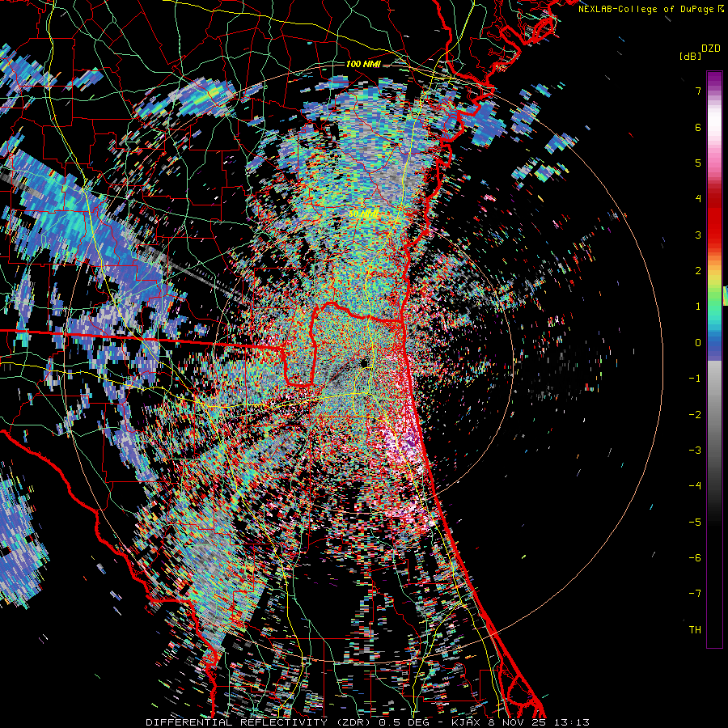Viewport: 728px width, 728px height.
Task: Click the 2 value on the color scale
Action: coord(698,271)
